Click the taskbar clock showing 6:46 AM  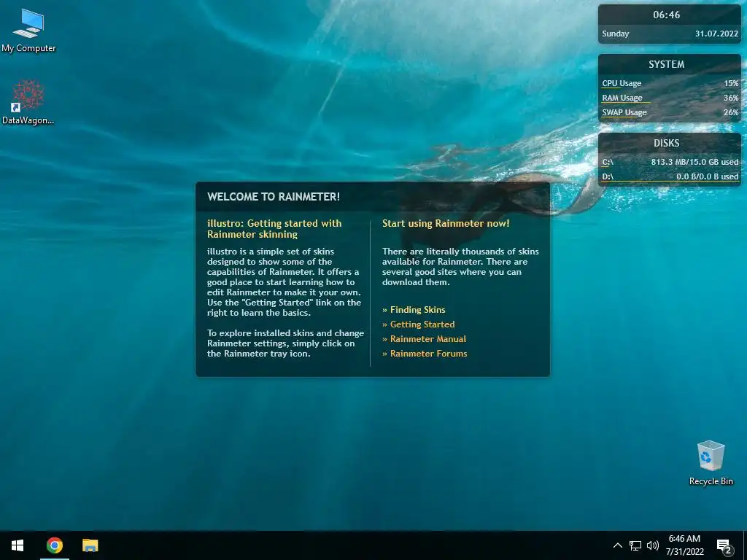click(x=684, y=545)
